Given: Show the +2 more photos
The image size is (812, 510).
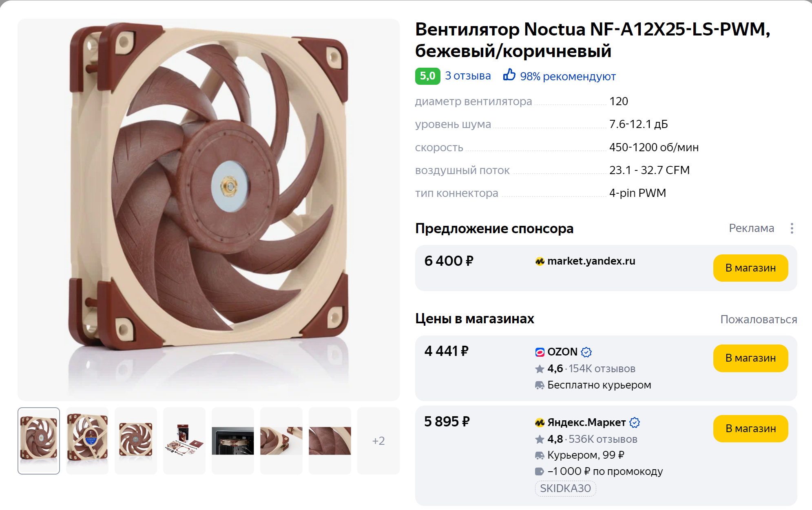Looking at the screenshot, I should coord(378,441).
